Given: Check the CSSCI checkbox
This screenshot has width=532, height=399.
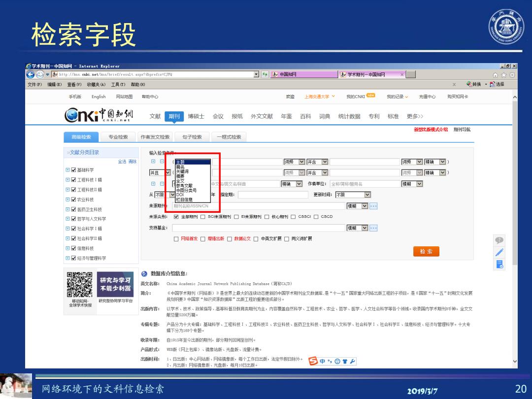Looking at the screenshot, I should tap(293, 217).
